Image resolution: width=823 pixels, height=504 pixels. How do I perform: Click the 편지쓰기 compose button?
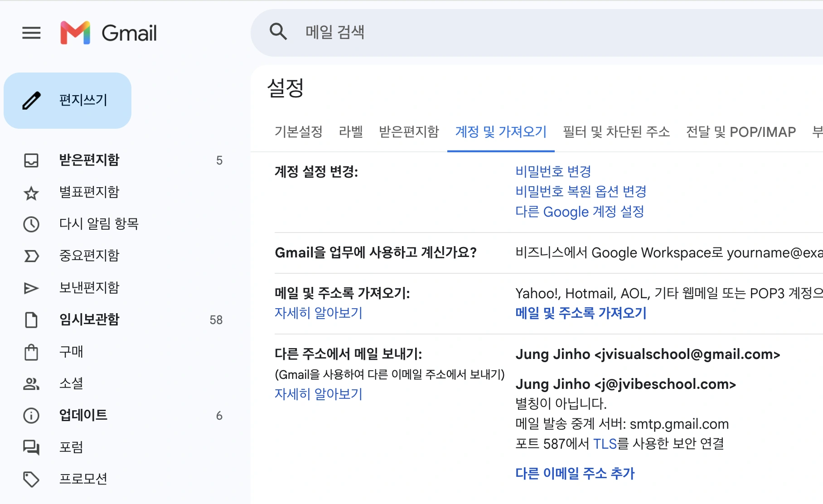(x=68, y=100)
